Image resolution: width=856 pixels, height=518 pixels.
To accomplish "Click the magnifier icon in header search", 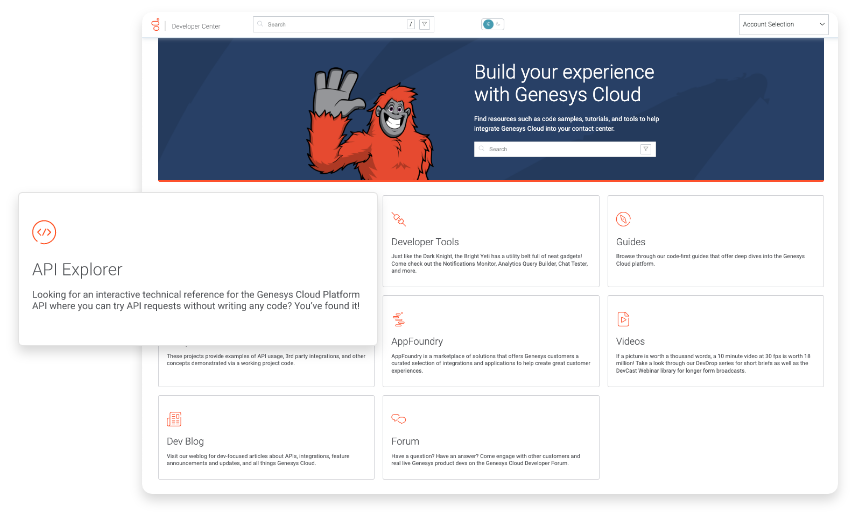I will coord(260,24).
